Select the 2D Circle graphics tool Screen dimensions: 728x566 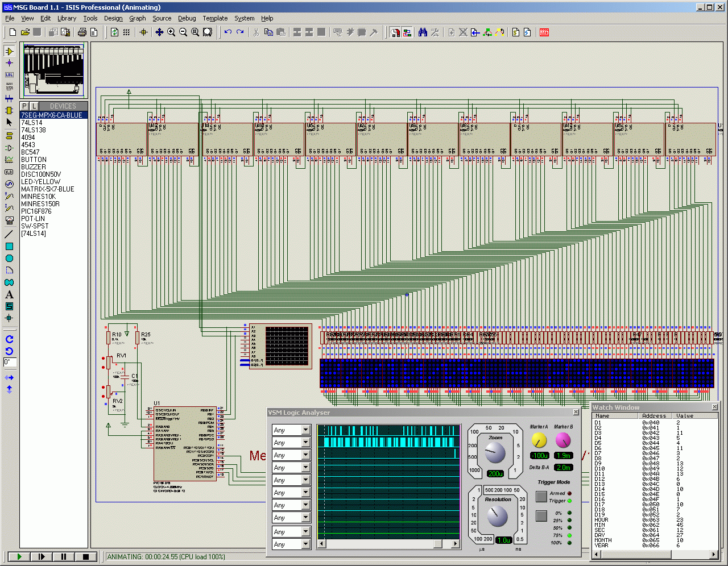pos(9,258)
